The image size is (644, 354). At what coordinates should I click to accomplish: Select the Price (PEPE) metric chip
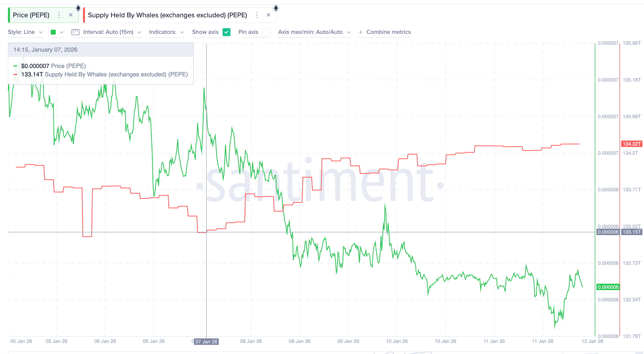(31, 15)
